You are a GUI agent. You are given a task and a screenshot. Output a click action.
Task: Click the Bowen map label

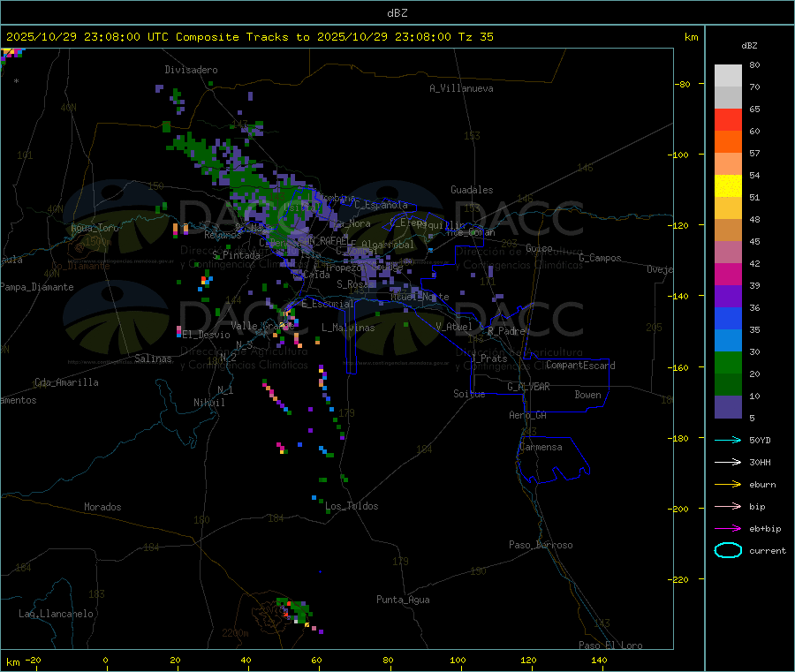tap(587, 395)
